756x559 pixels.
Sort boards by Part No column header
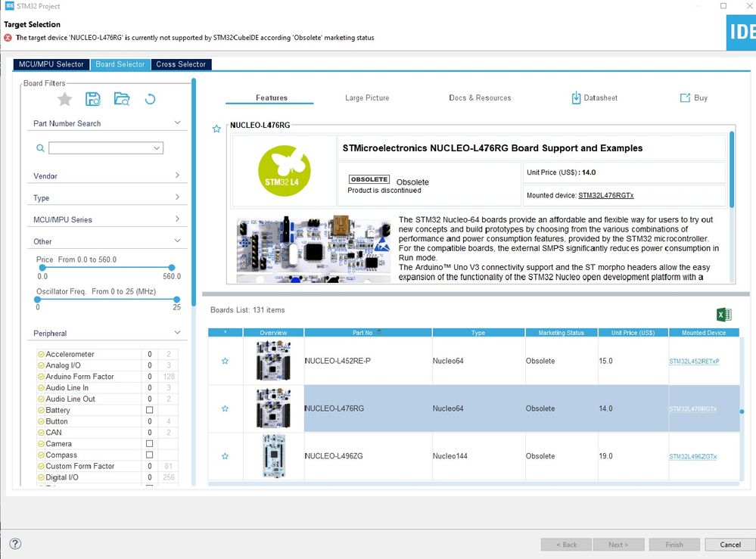click(368, 333)
